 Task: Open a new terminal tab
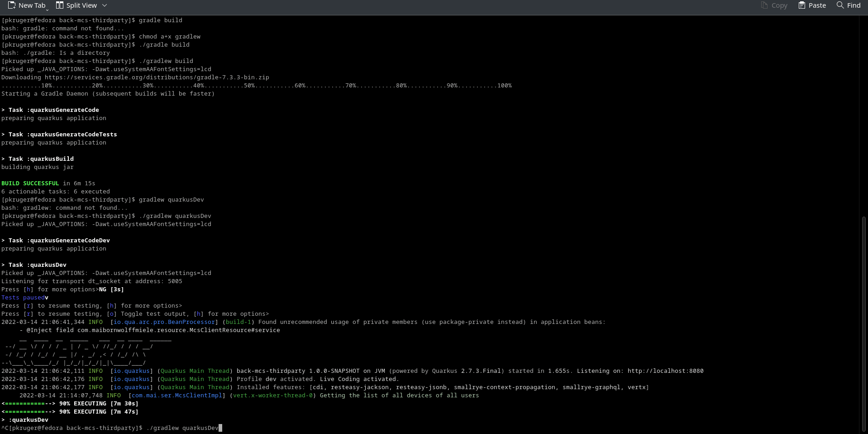[x=28, y=5]
